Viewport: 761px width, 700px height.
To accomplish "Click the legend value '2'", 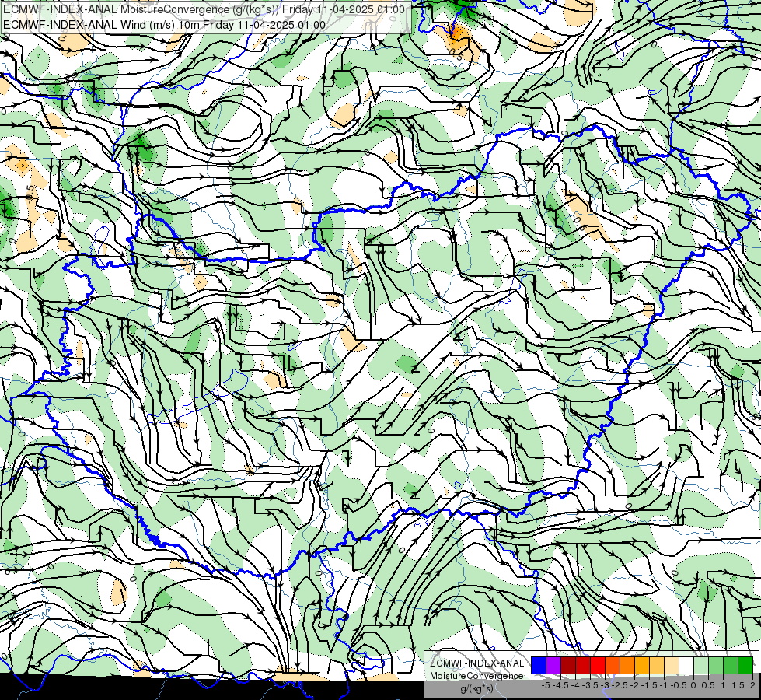I will (752, 685).
